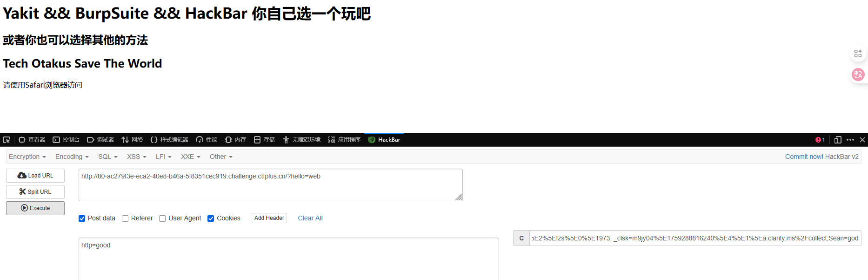
Task: Expand the Encoding dropdown
Action: pos(72,157)
